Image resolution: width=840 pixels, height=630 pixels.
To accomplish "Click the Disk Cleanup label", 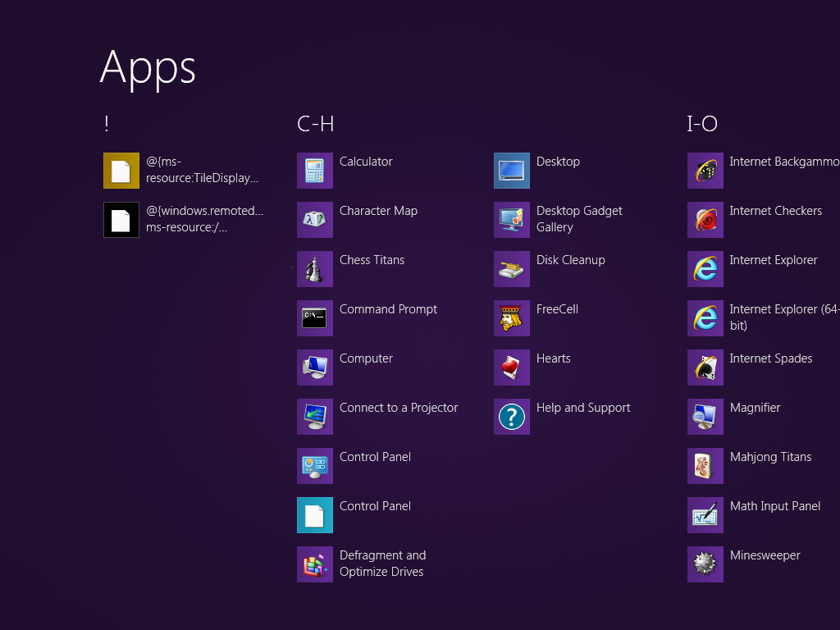I will click(571, 260).
